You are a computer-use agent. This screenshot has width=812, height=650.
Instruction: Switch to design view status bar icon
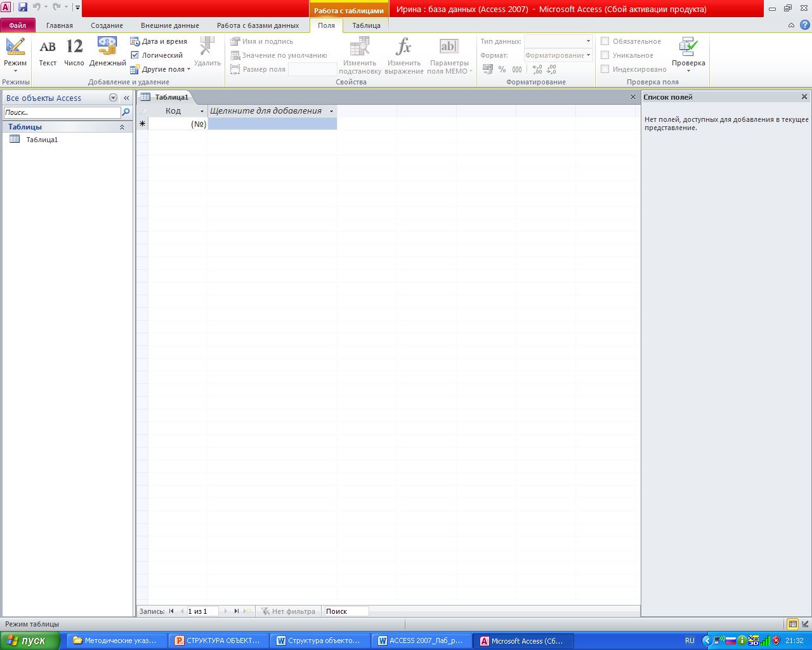pos(806,624)
